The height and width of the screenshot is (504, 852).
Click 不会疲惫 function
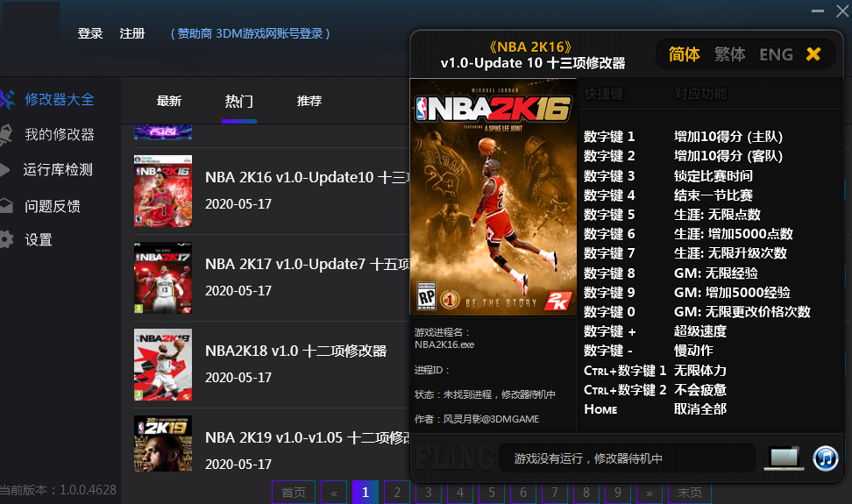point(700,390)
